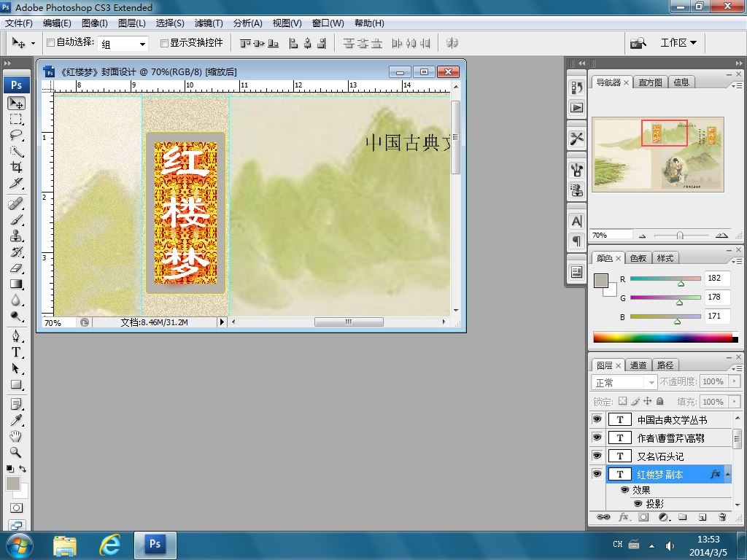Select the Path Selection tool
This screenshot has width=747, height=560.
16,368
